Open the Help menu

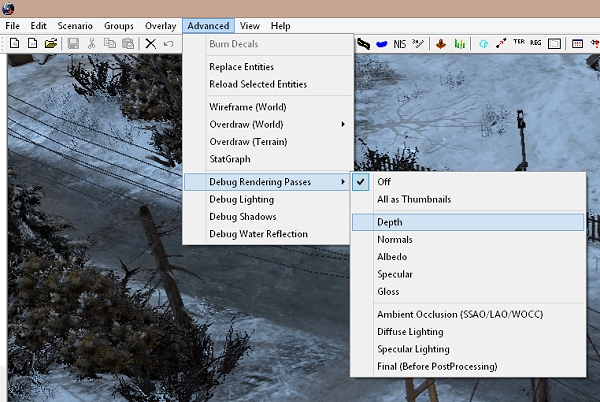tap(280, 26)
